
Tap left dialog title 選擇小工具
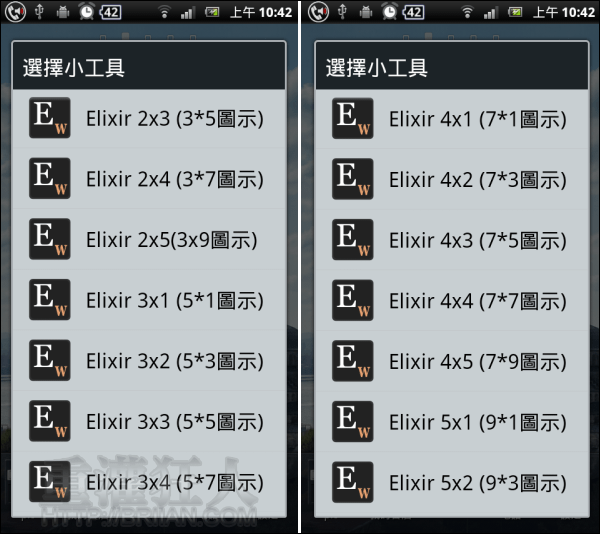(74, 68)
